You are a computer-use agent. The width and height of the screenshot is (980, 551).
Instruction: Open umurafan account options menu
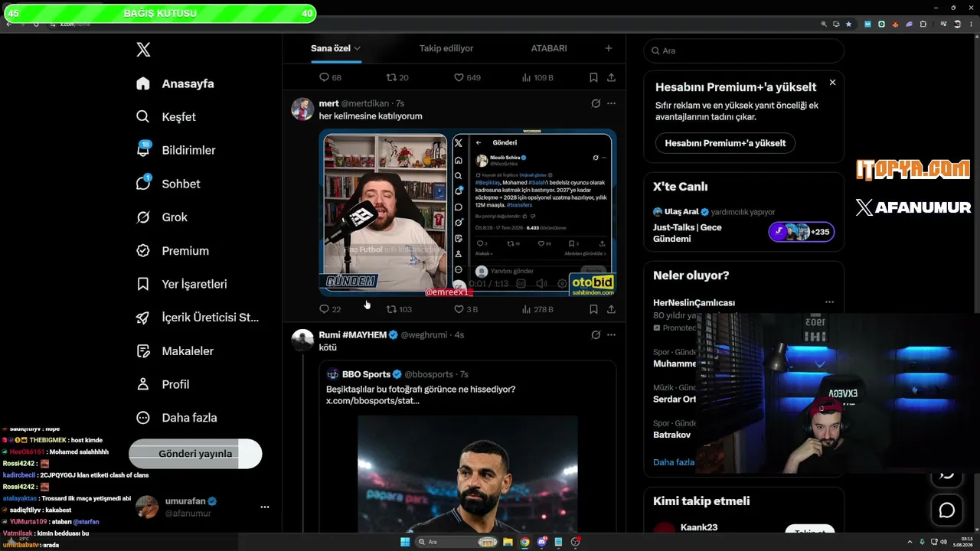tap(265, 507)
